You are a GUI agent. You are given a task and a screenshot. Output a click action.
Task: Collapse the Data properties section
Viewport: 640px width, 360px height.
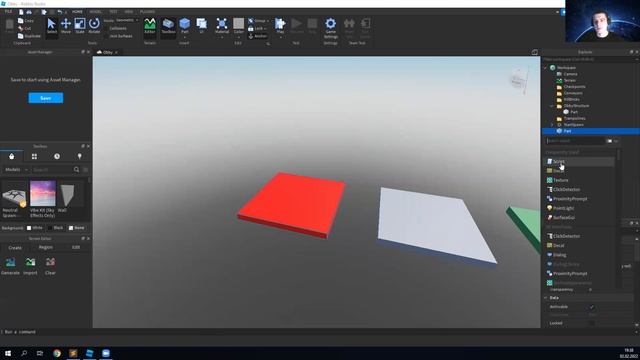coord(546,298)
